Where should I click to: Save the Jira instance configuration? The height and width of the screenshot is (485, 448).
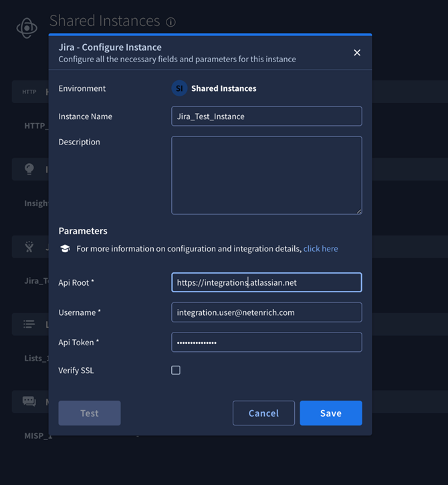pos(331,413)
